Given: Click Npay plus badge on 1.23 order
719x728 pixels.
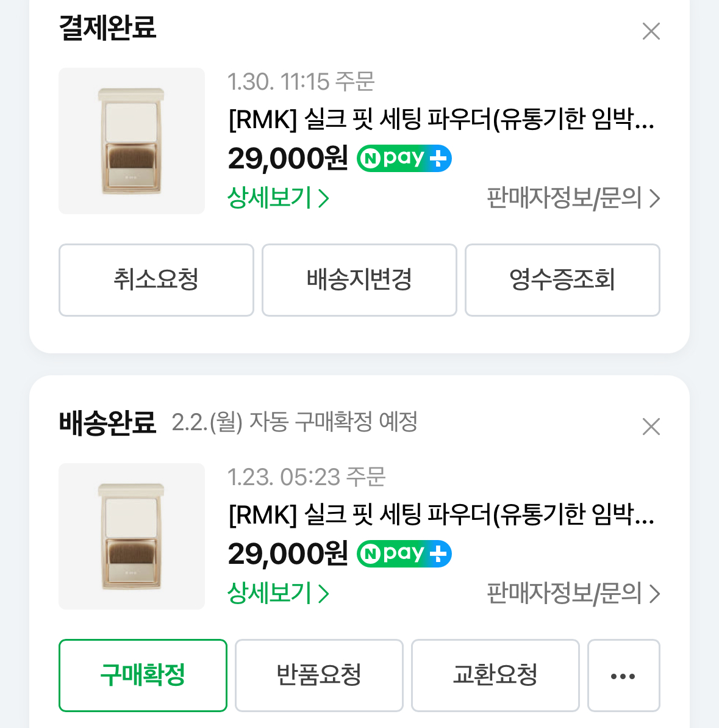Looking at the screenshot, I should (404, 554).
